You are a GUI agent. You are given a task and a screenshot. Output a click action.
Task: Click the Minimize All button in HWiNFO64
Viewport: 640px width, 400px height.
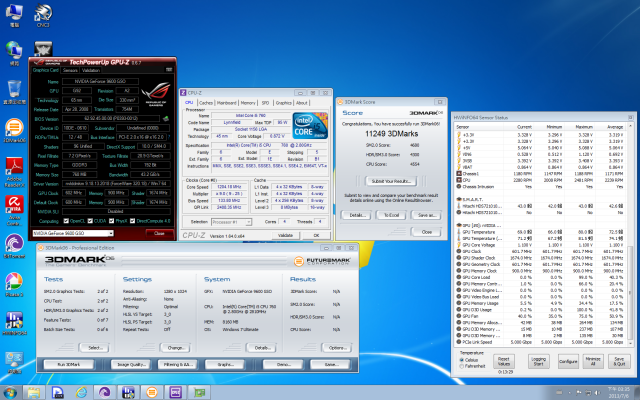[593, 362]
